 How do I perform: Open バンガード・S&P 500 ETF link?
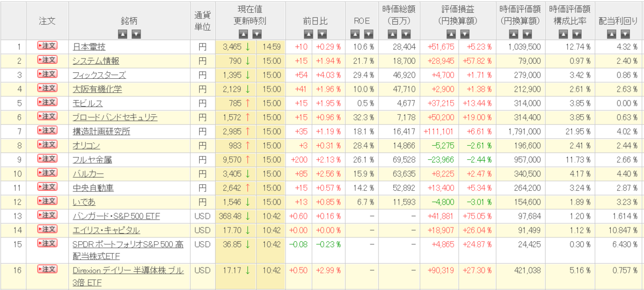tap(116, 216)
